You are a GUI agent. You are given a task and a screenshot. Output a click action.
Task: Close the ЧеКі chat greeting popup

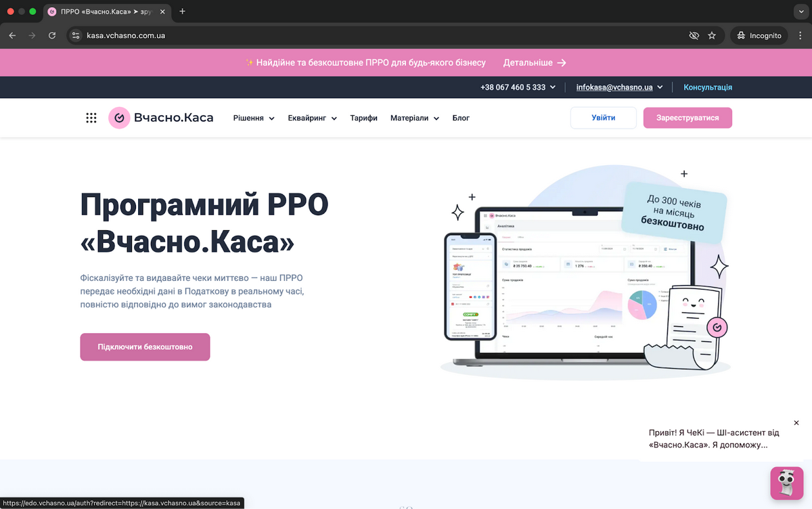coord(796,423)
